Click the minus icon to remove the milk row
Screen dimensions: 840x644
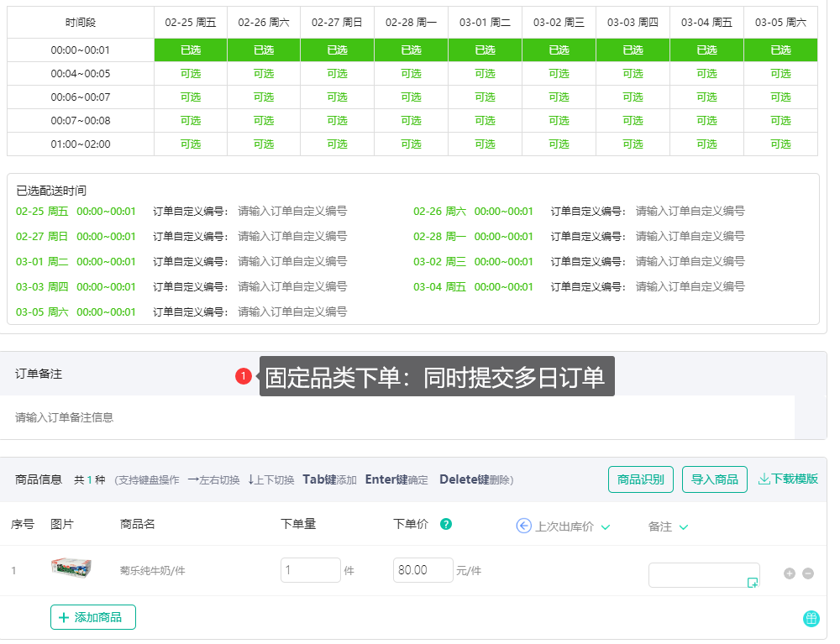[807, 572]
